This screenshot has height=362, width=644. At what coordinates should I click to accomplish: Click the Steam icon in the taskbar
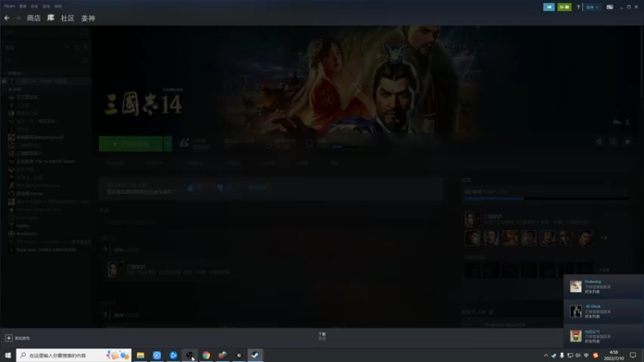(x=255, y=355)
